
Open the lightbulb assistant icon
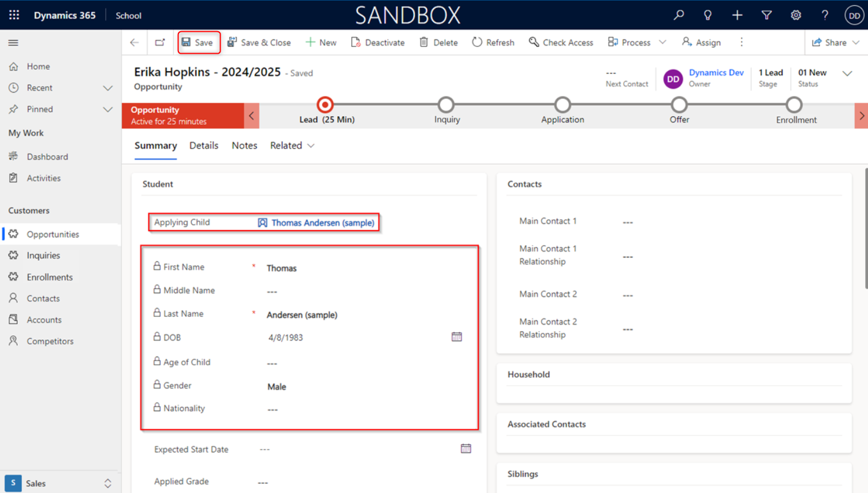click(x=707, y=15)
